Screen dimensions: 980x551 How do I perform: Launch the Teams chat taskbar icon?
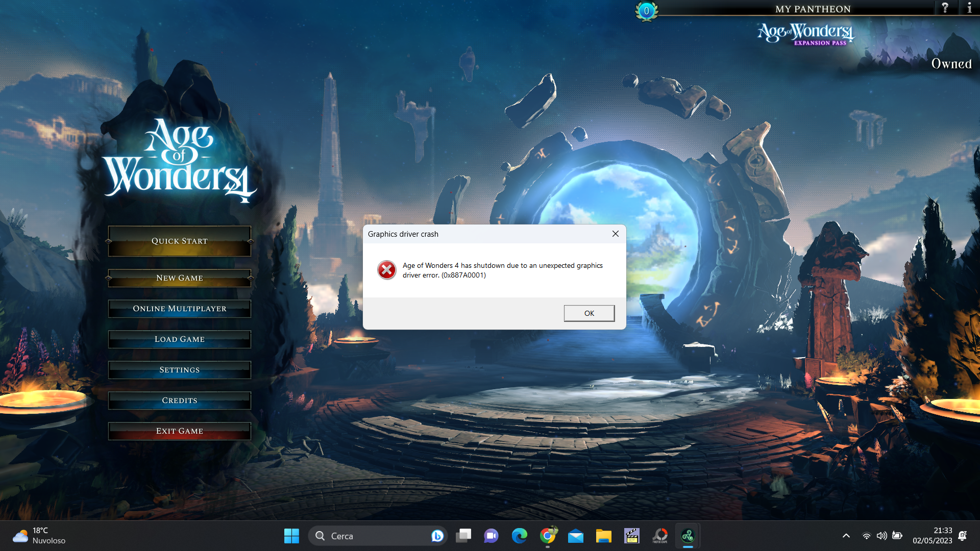(491, 536)
